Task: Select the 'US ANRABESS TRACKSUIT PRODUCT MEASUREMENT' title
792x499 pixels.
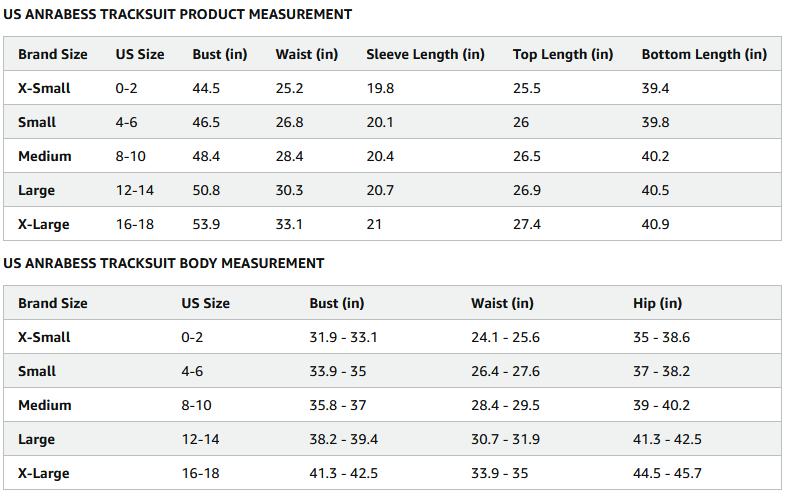Action: coord(178,14)
